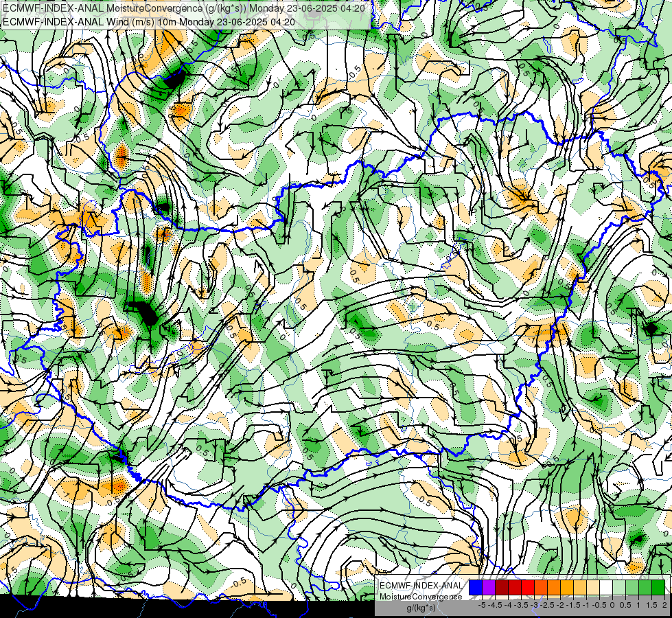The width and height of the screenshot is (672, 618).
Task: Click the -1 value on the color scale
Action: (x=586, y=605)
